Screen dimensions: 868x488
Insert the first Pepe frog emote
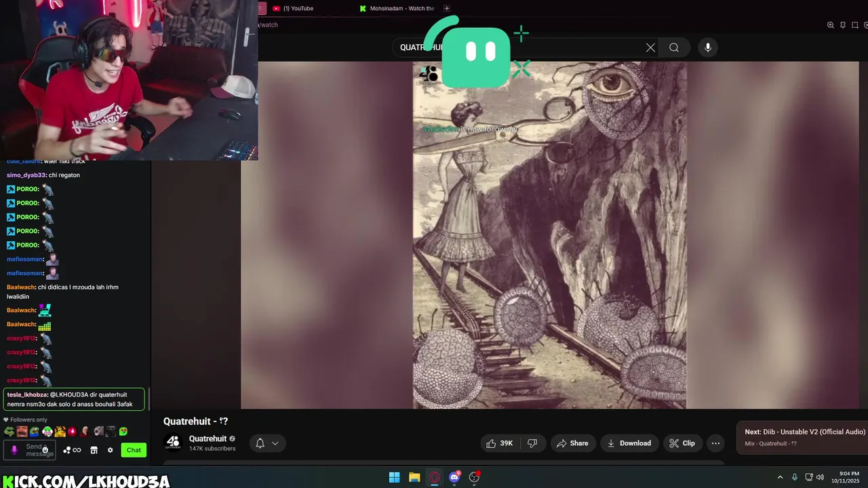[9, 431]
